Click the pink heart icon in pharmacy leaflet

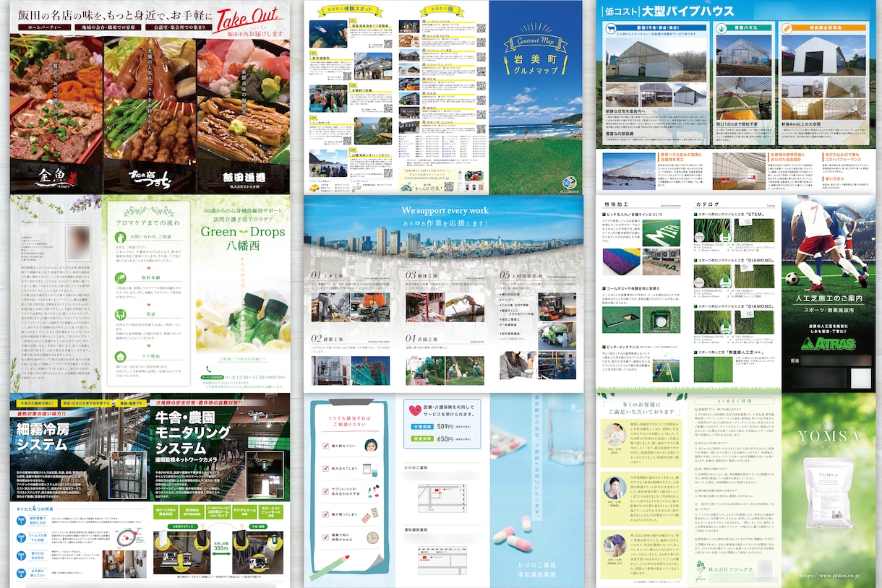point(415,410)
